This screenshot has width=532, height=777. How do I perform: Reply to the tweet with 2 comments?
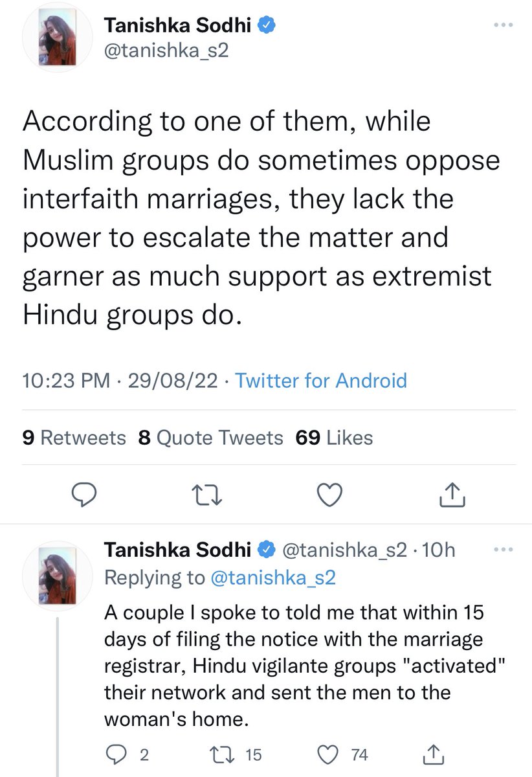pyautogui.click(x=127, y=754)
